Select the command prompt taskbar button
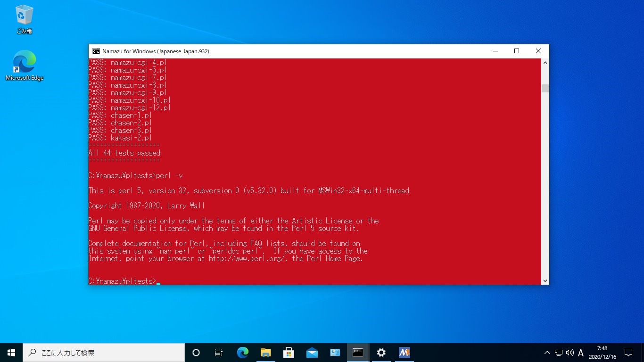The image size is (644, 362). [358, 353]
